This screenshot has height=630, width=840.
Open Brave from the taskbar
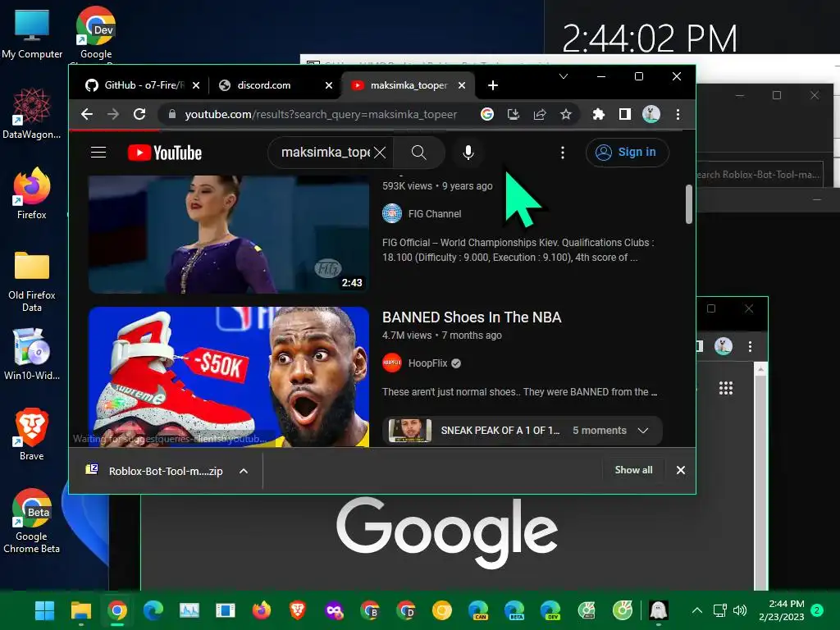click(x=298, y=610)
